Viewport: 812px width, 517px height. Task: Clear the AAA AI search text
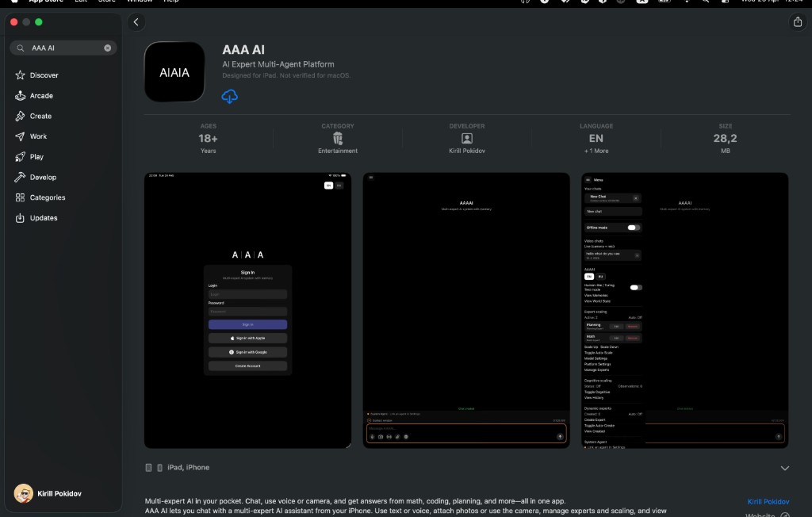[x=108, y=48]
